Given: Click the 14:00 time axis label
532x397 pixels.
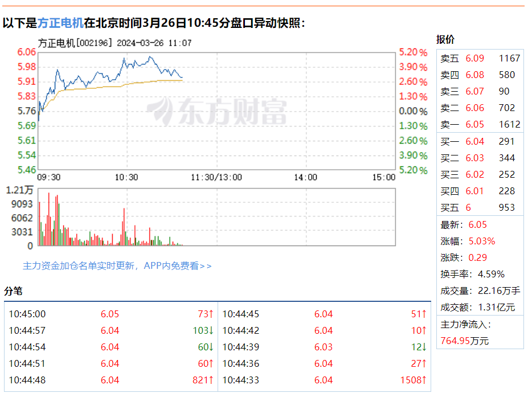Looking at the screenshot, I should (305, 177).
